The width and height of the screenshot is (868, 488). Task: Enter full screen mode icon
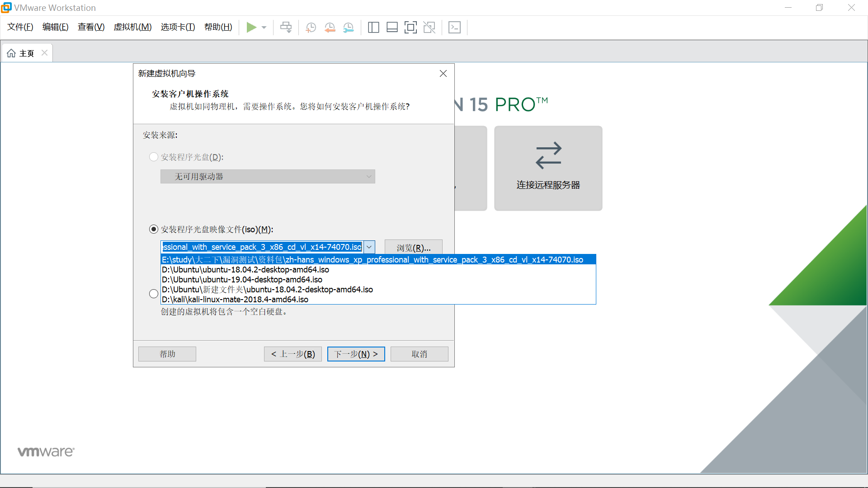tap(410, 28)
